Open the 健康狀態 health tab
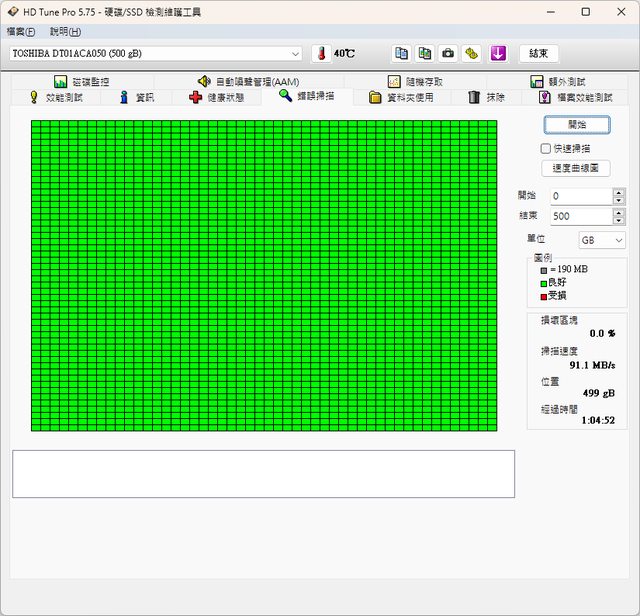The image size is (640, 616). click(x=216, y=97)
